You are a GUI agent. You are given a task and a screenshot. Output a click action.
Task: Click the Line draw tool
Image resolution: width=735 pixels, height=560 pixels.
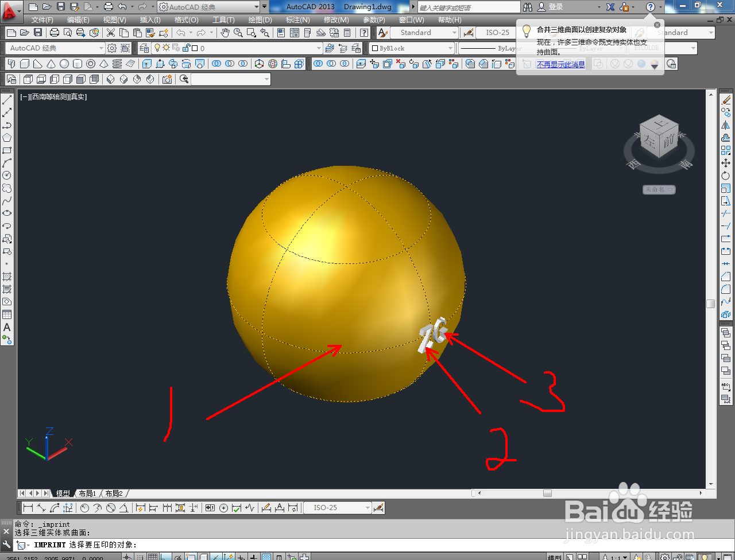coord(7,100)
